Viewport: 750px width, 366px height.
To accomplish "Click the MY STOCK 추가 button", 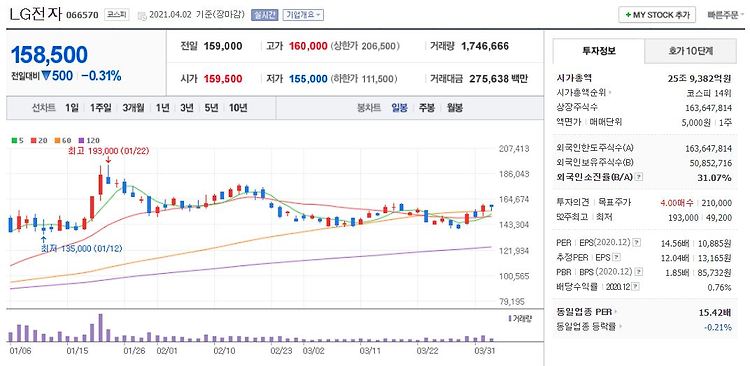I will tap(657, 15).
